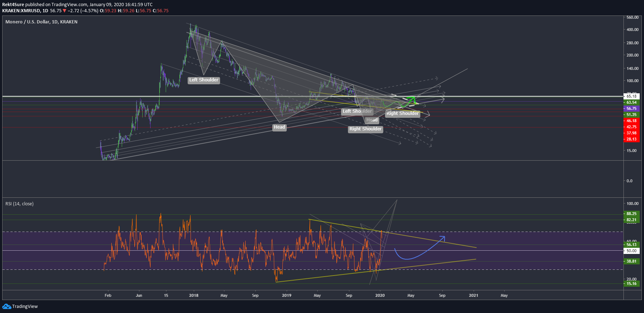Click the lower 'Right Shoulder' label below Head
Image resolution: width=644 pixels, height=313 pixels.
(366, 129)
